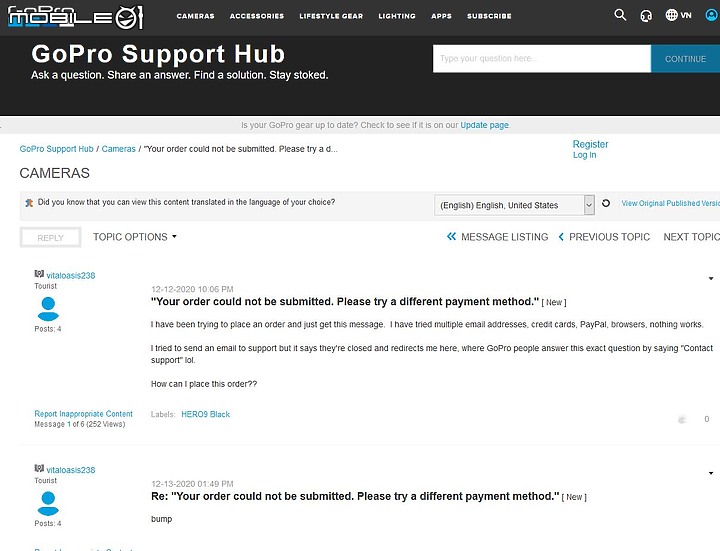Open the Cameras menu in top navigation
Image resolution: width=720 pixels, height=551 pixels.
pos(196,16)
